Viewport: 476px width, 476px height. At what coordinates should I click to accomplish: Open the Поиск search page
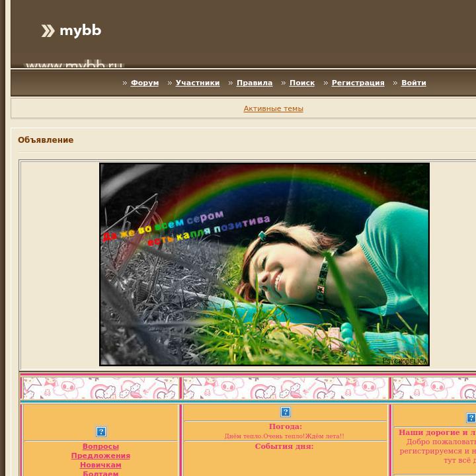point(302,83)
